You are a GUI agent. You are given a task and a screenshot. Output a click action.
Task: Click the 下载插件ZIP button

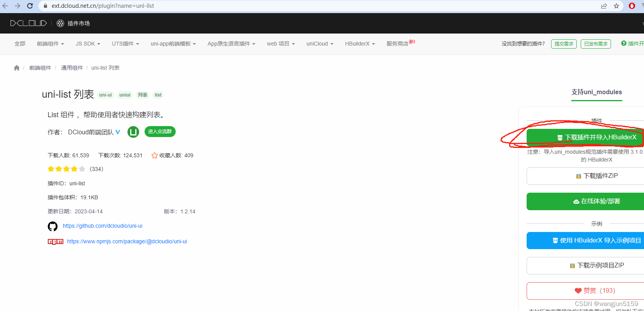click(x=585, y=176)
